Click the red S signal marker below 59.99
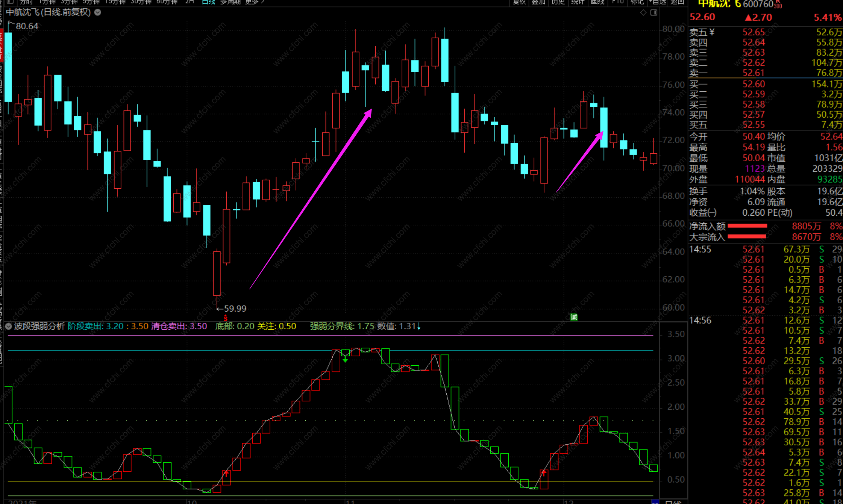 pyautogui.click(x=225, y=318)
